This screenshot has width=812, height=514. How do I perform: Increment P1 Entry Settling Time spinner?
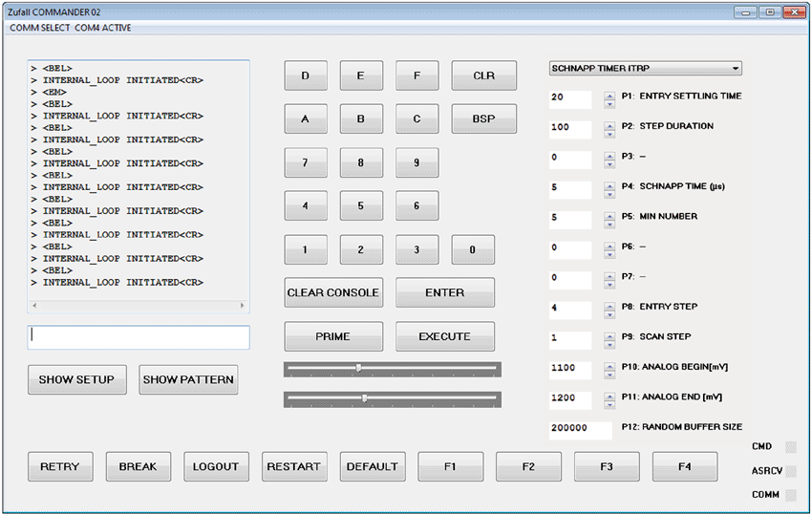click(609, 94)
